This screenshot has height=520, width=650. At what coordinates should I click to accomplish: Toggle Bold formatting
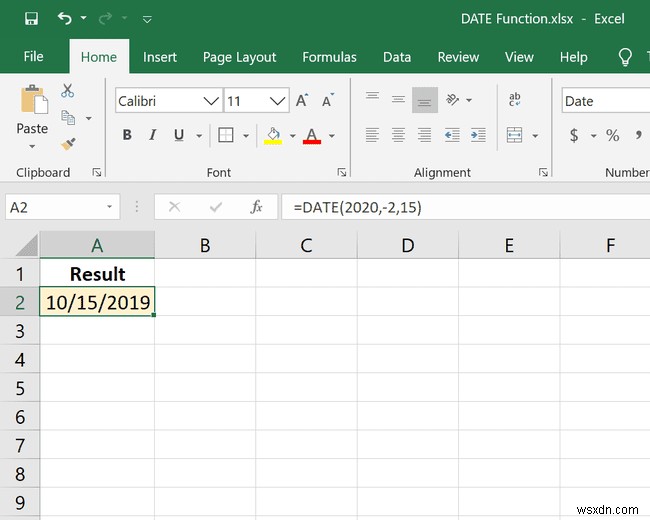tap(127, 135)
